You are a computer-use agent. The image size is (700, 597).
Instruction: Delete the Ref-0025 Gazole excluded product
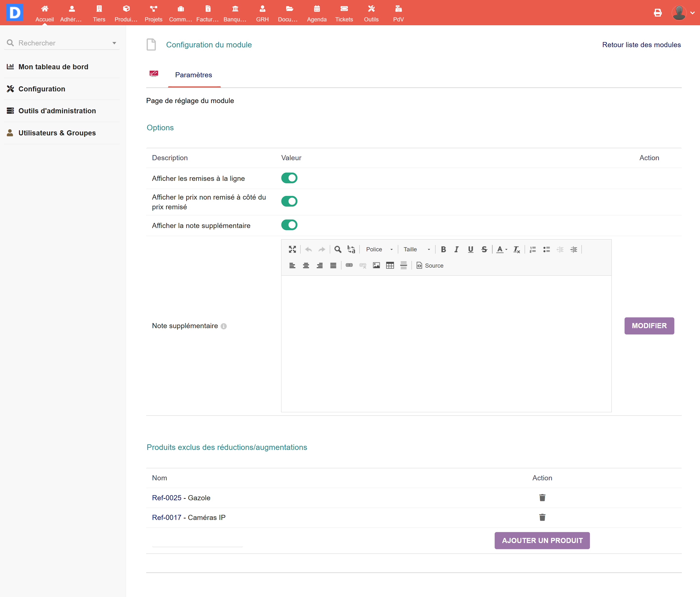(x=542, y=498)
